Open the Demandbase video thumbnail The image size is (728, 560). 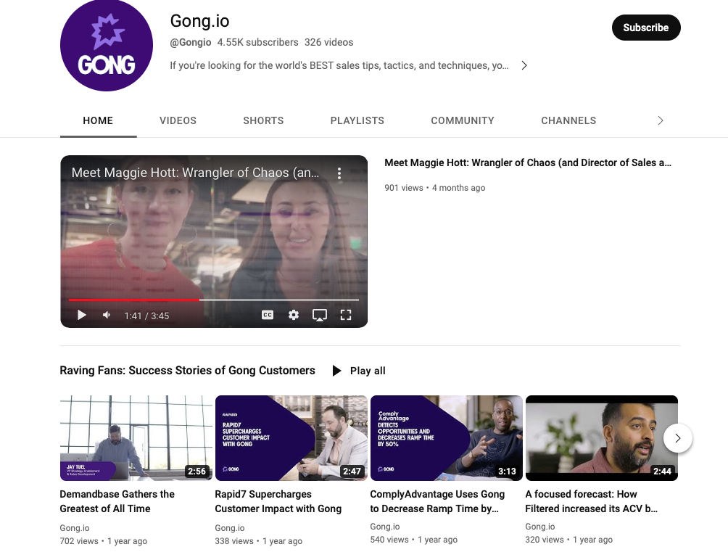tap(136, 438)
